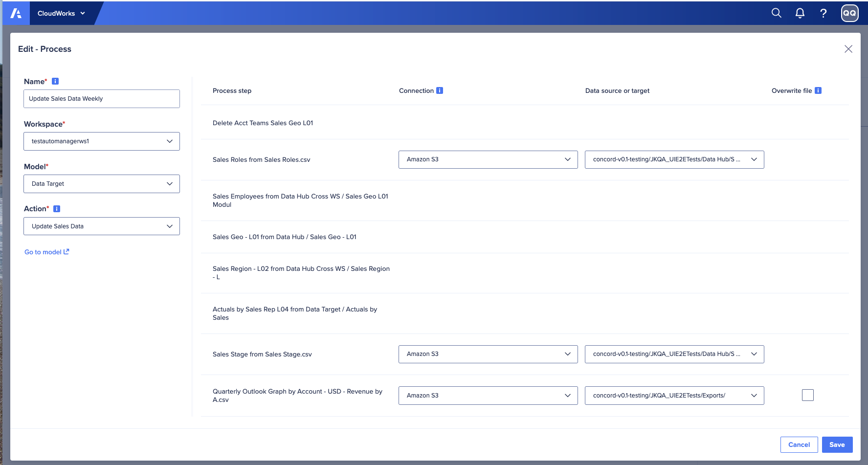This screenshot has width=868, height=465.
Task: Open data source dropdown for Sales Stage row
Action: (x=674, y=354)
